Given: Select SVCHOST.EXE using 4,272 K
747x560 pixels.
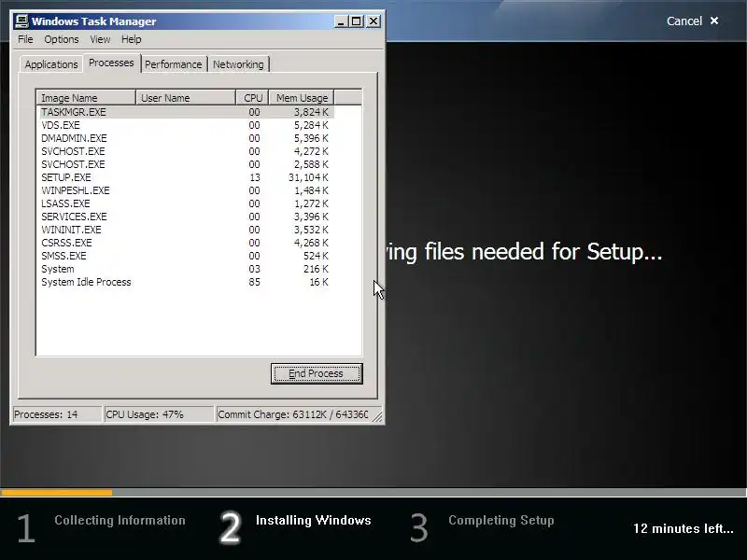Looking at the screenshot, I should 186,151.
